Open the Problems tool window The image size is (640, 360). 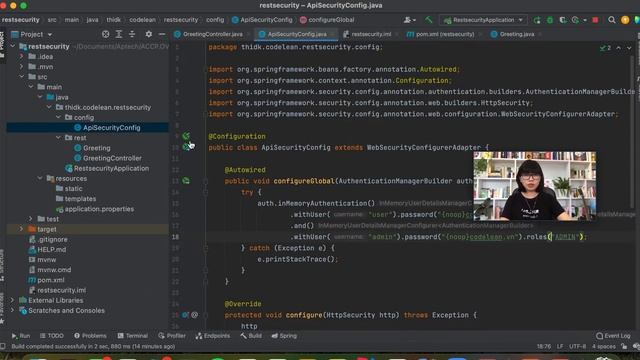point(90,336)
